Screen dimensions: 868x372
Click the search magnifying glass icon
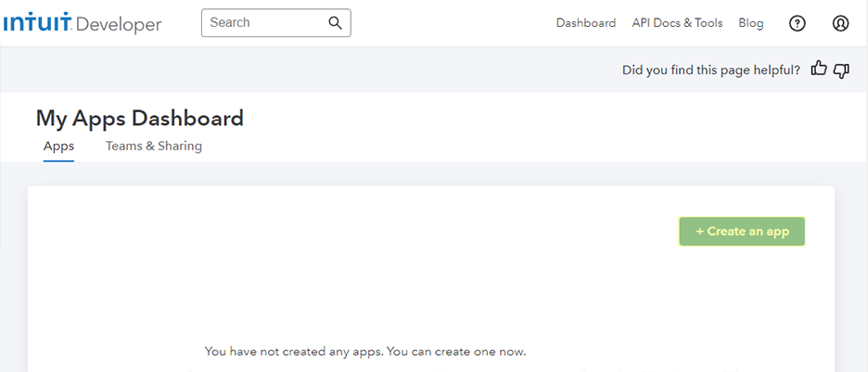point(336,23)
